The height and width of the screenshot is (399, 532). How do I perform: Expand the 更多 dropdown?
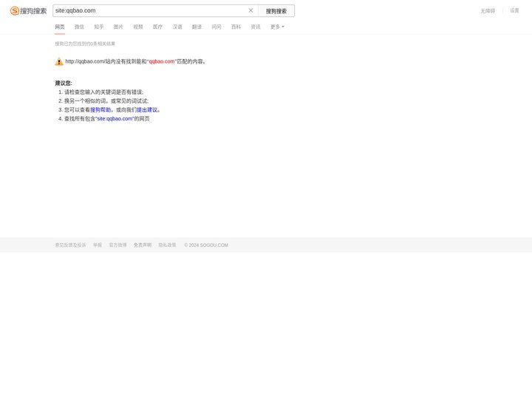(x=277, y=27)
